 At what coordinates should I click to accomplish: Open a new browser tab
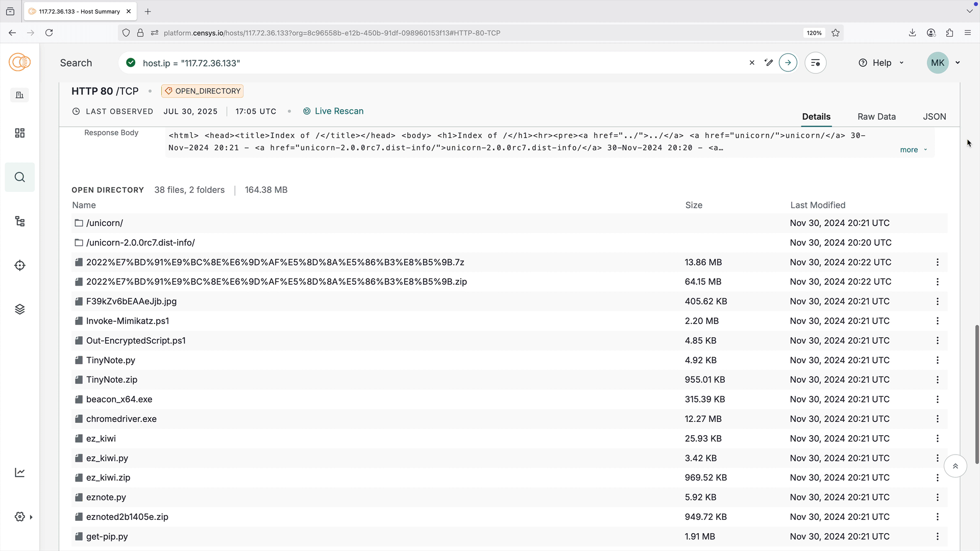pos(148,11)
